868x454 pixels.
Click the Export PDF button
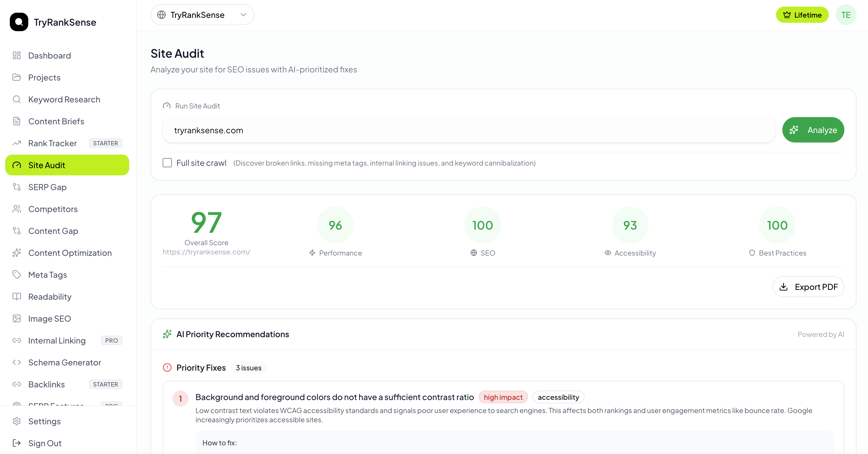pos(808,287)
